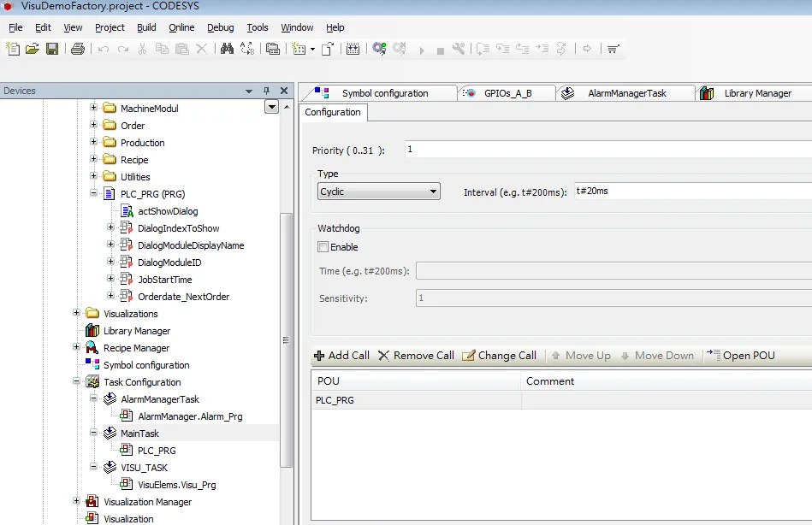
Task: Click the Paste clipboard icon
Action: [181, 50]
